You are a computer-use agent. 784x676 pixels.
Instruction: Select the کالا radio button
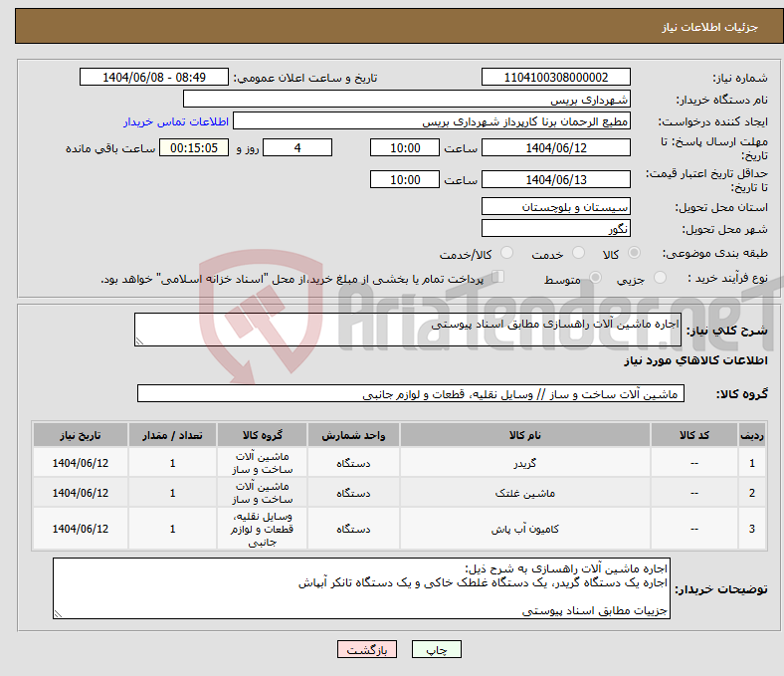coord(634,253)
